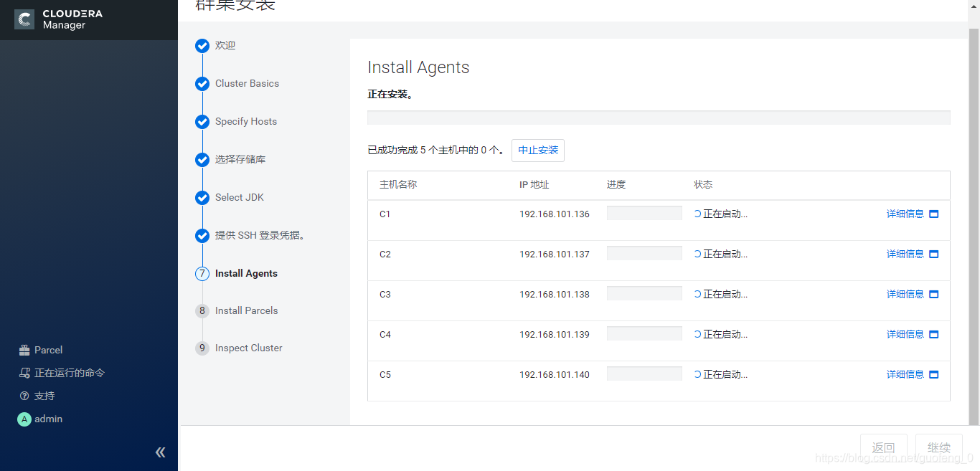Screen dimensions: 980x471
Task: Click the Cluster Basics checkmark icon
Action: (202, 84)
